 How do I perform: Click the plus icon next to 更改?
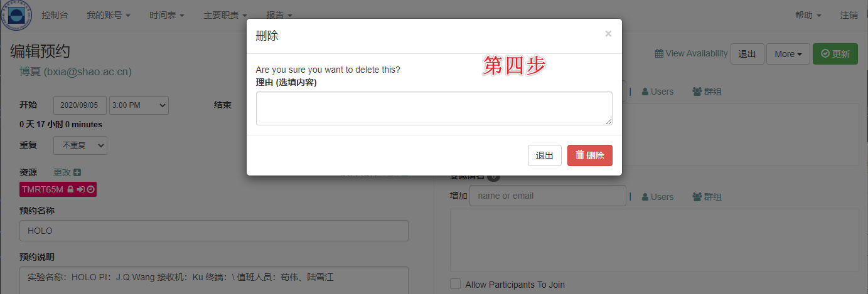[77, 172]
